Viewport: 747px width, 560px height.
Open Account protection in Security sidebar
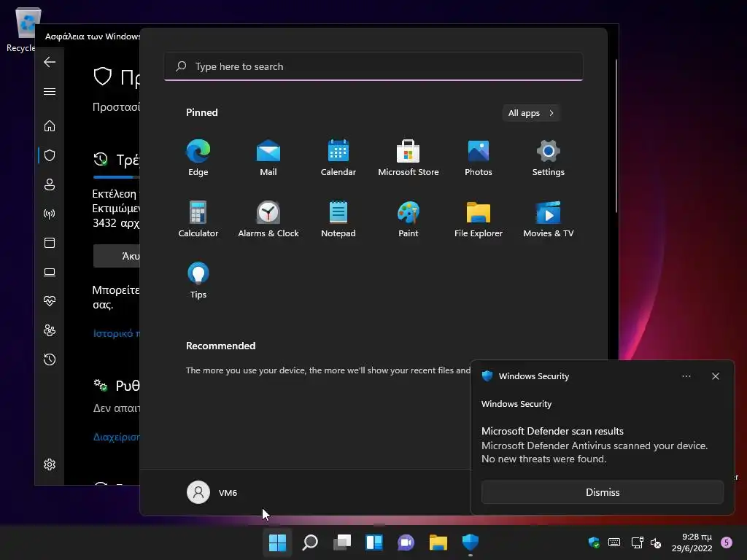click(50, 184)
